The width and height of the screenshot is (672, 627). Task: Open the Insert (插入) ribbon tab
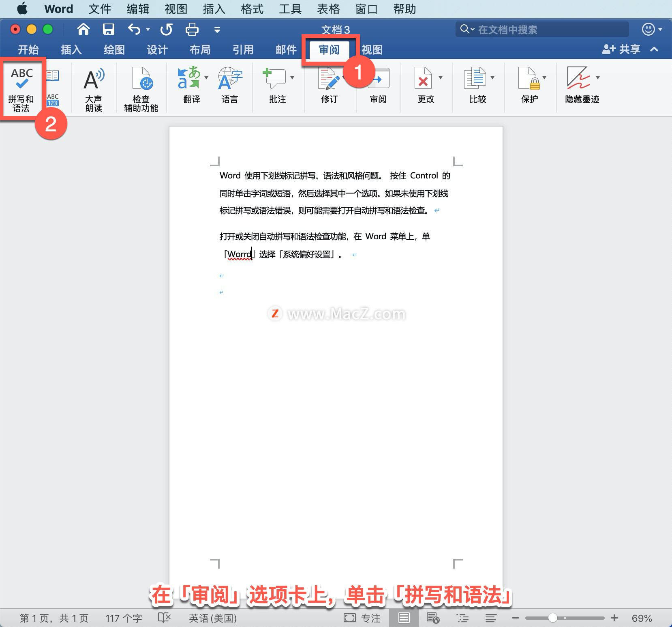(x=71, y=49)
